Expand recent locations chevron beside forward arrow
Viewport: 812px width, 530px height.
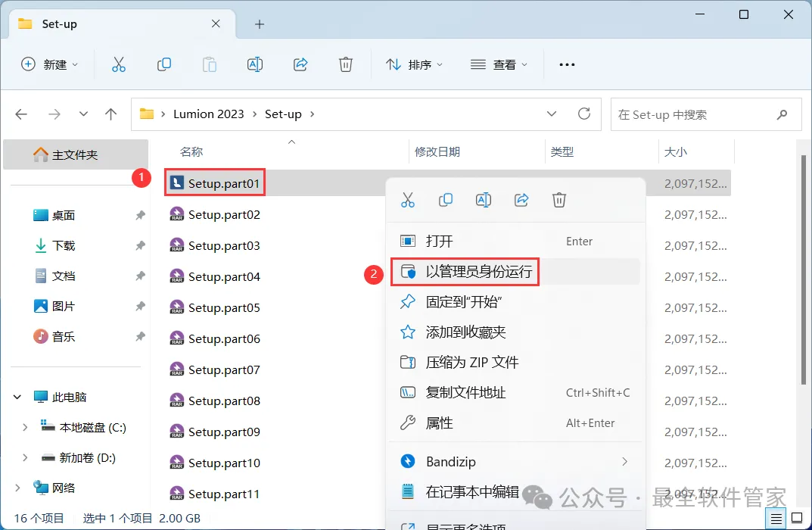(83, 114)
